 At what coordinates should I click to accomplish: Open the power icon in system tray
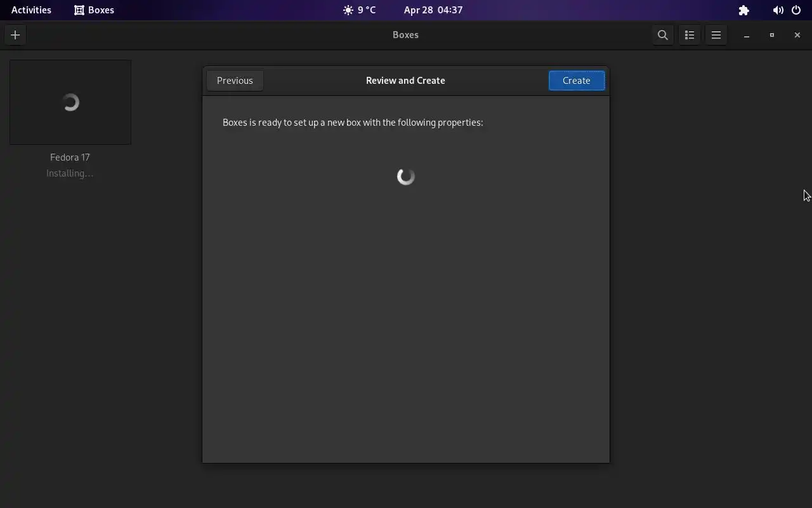tap(796, 10)
